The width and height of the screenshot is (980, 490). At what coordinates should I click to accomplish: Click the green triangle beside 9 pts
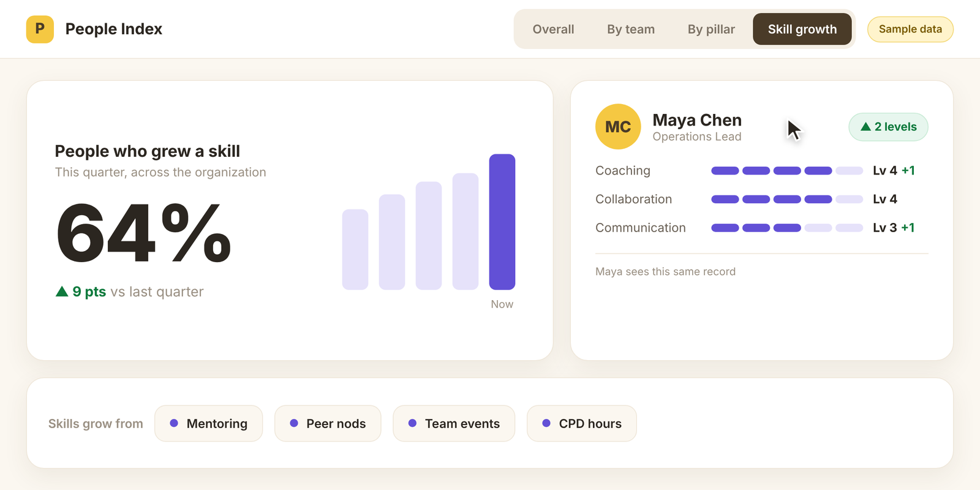[x=62, y=292]
